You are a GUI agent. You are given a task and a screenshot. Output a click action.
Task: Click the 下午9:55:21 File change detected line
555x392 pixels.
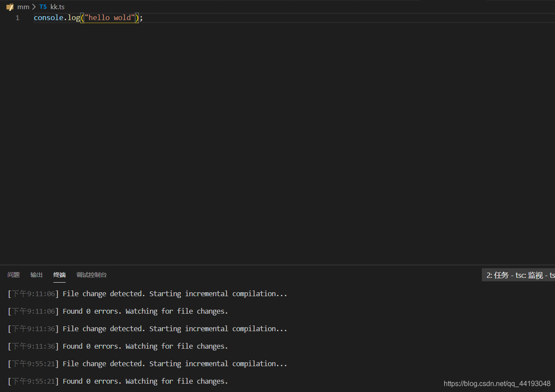point(148,364)
